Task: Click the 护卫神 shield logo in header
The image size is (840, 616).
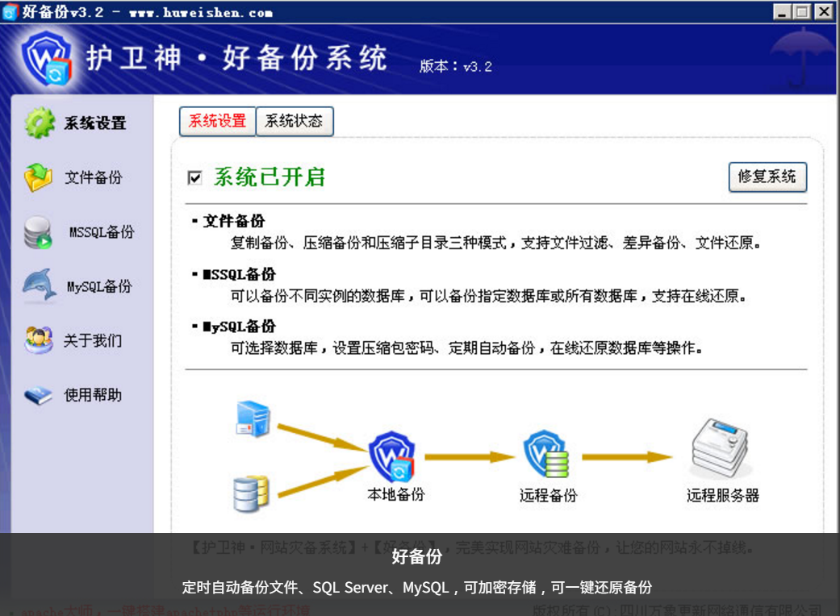Action: click(46, 58)
